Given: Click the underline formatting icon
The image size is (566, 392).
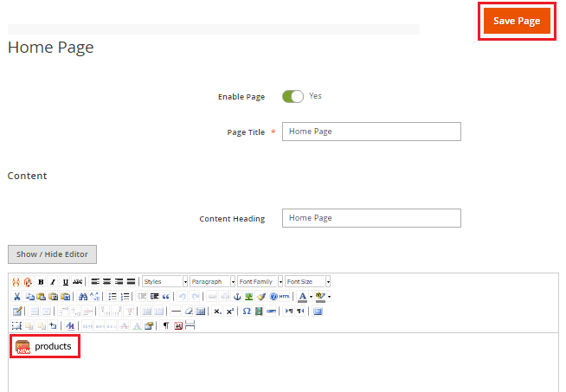Looking at the screenshot, I should 65,282.
